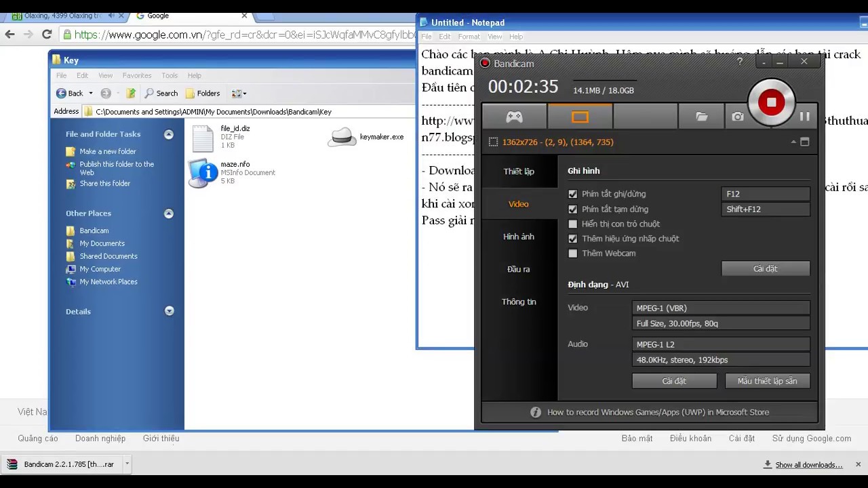The width and height of the screenshot is (868, 488).
Task: Open Shared Documents under Other Places
Action: pyautogui.click(x=108, y=256)
